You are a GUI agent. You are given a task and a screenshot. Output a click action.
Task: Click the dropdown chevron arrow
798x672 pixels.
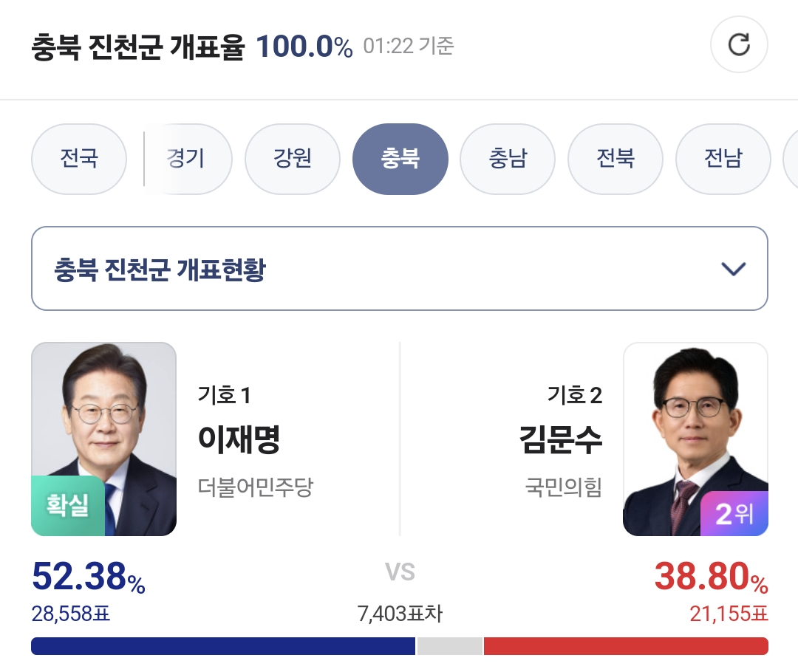pyautogui.click(x=734, y=269)
